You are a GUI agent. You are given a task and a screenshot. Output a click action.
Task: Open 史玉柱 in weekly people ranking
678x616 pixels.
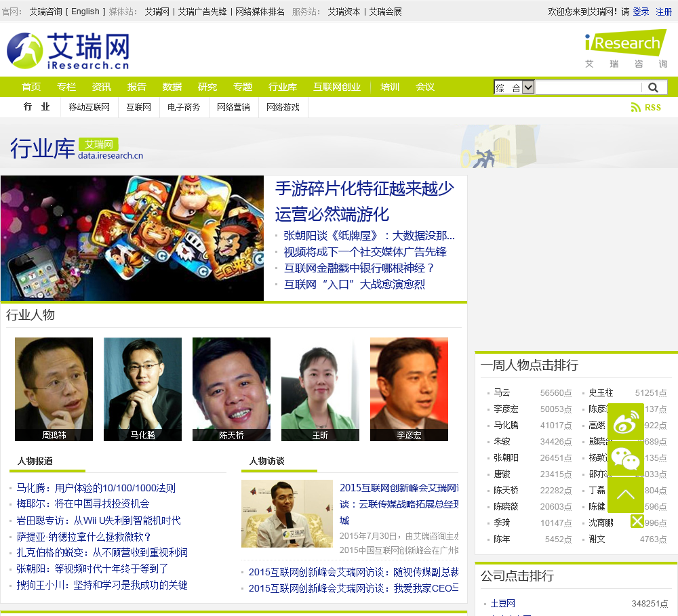[601, 392]
